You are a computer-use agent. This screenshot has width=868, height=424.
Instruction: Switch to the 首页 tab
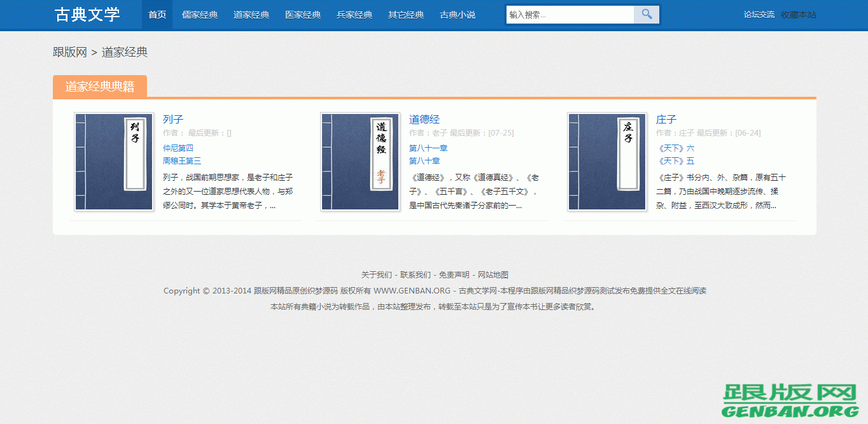157,15
